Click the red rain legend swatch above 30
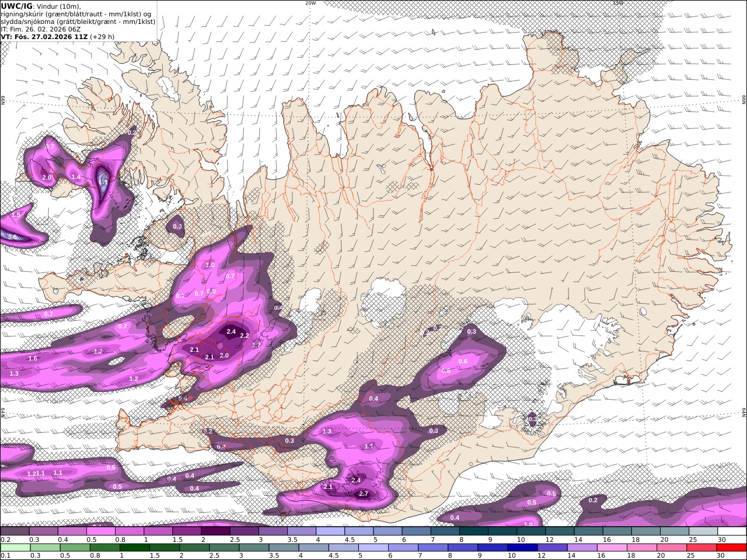The height and width of the screenshot is (560, 747). click(x=731, y=548)
